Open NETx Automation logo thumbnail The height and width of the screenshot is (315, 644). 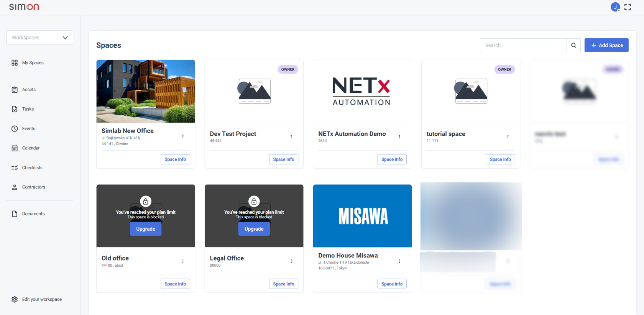click(x=361, y=91)
